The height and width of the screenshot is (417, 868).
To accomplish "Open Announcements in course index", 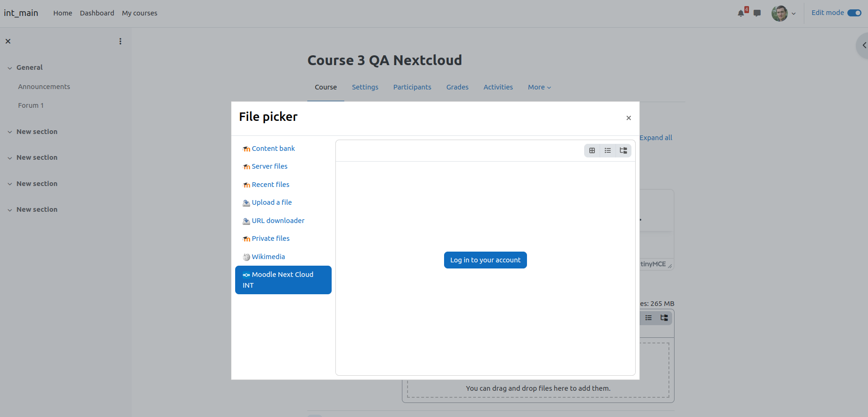I will tap(44, 87).
